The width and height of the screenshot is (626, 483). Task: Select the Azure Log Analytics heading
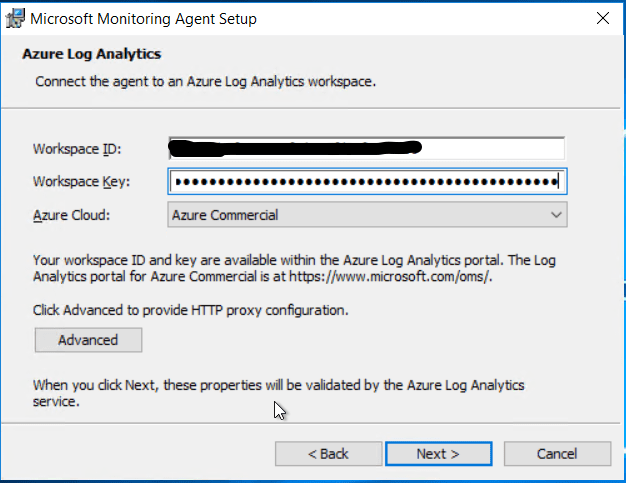point(91,54)
